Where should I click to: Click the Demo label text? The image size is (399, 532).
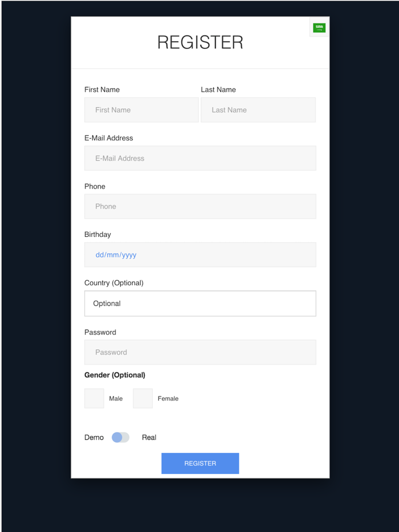point(93,437)
